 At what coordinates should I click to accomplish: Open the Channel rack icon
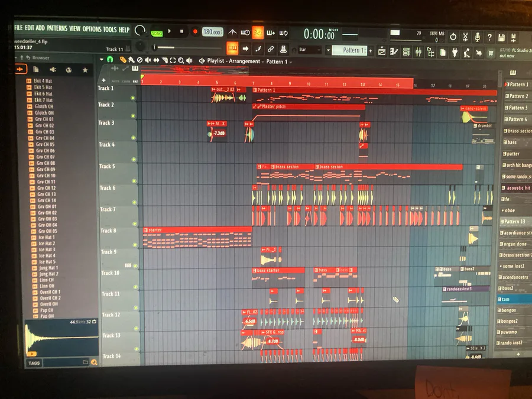click(406, 52)
